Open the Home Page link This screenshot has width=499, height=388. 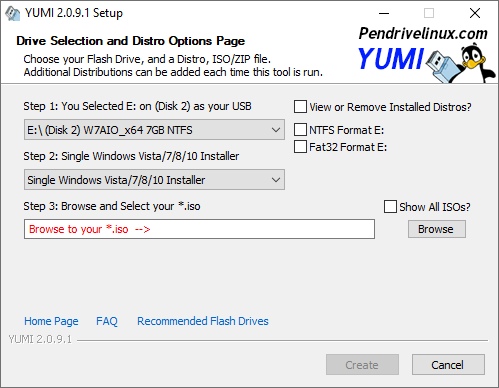51,321
